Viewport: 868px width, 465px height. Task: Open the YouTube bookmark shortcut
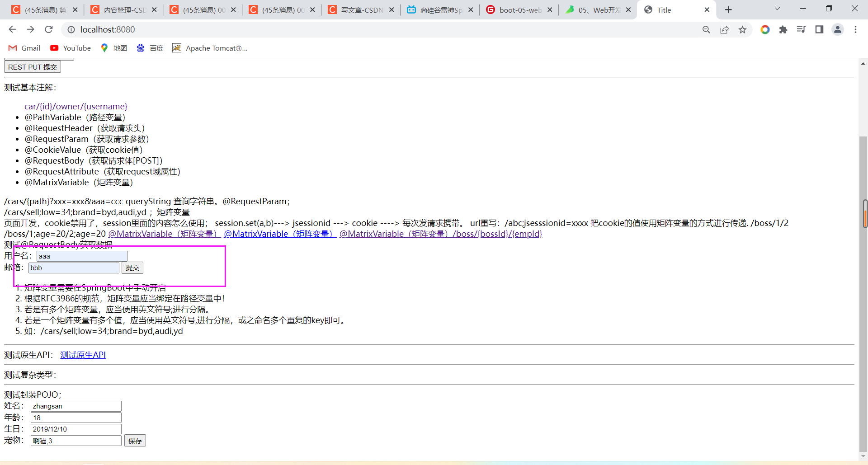click(70, 48)
